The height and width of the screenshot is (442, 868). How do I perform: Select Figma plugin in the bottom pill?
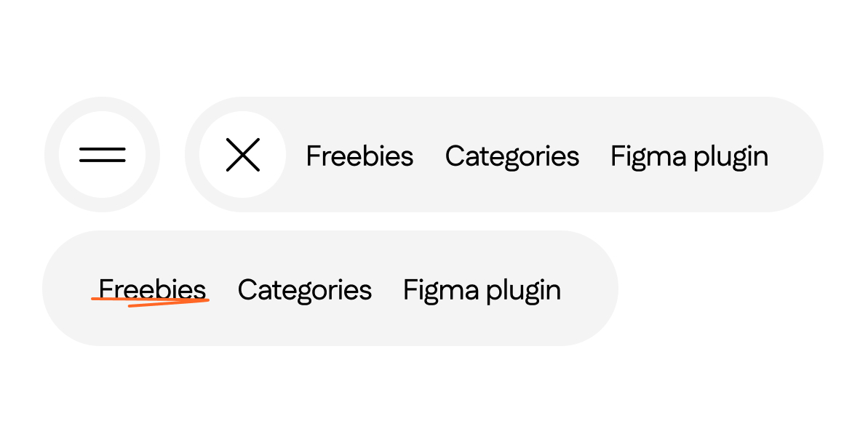482,290
